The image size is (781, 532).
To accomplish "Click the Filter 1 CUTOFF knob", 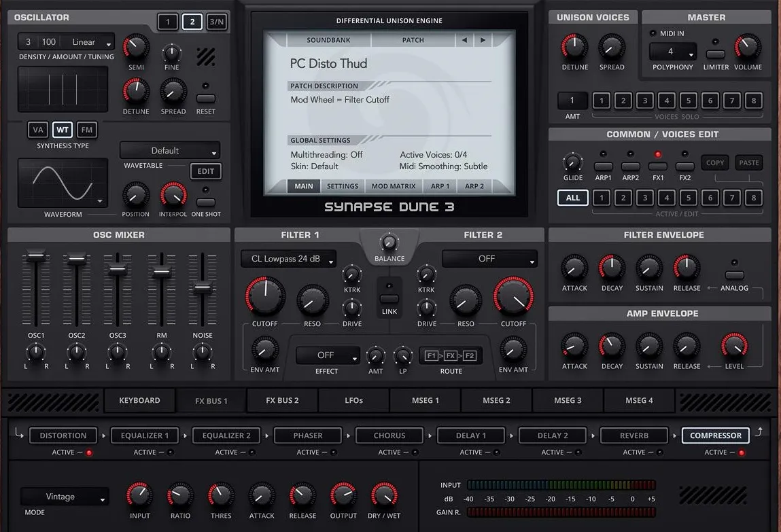I will click(x=265, y=296).
